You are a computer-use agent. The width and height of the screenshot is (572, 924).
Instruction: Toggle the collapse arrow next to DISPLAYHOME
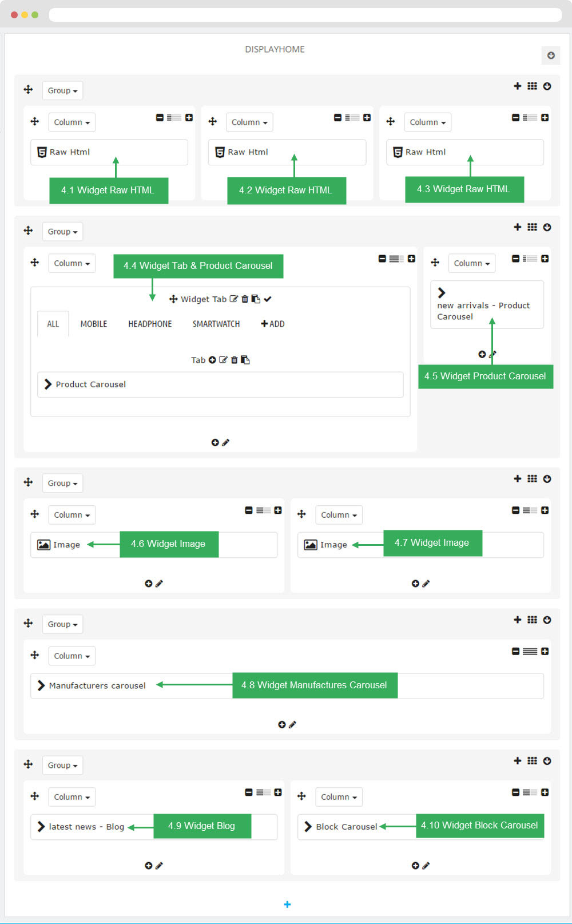pyautogui.click(x=551, y=55)
